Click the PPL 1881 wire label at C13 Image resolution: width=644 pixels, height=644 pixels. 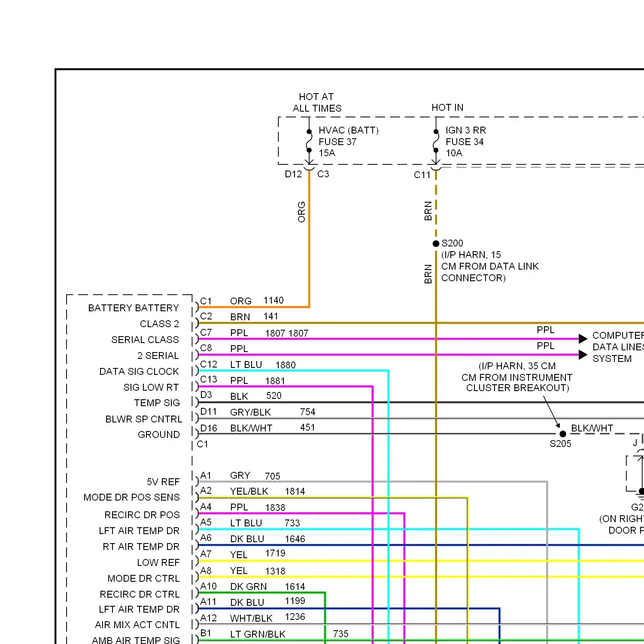tap(258, 380)
